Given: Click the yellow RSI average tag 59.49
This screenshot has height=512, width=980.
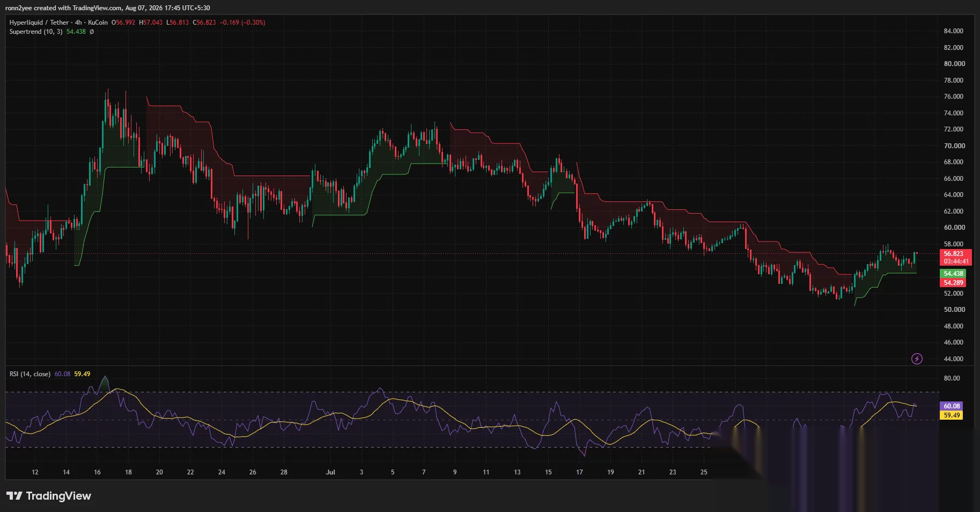Looking at the screenshot, I should pos(952,415).
